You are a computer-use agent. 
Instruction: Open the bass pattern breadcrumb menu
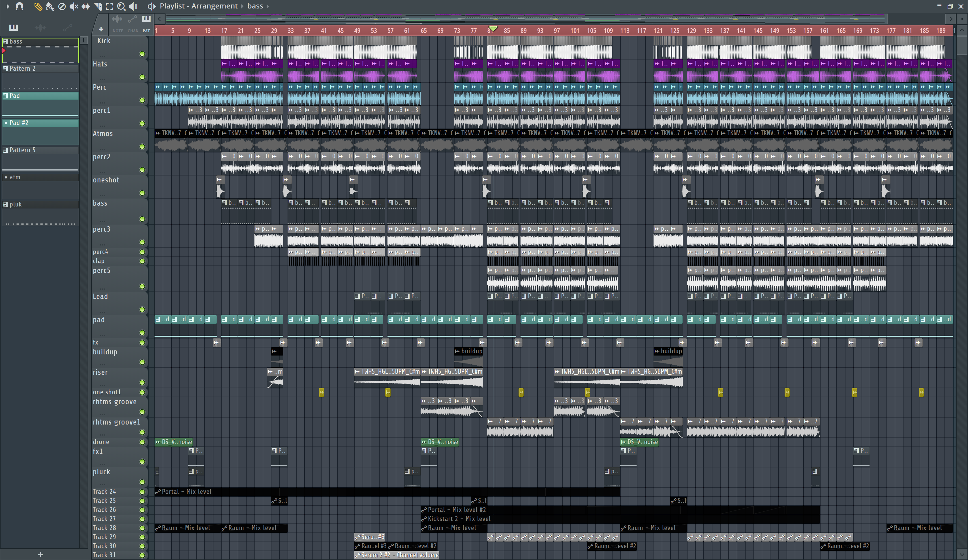pyautogui.click(x=255, y=6)
